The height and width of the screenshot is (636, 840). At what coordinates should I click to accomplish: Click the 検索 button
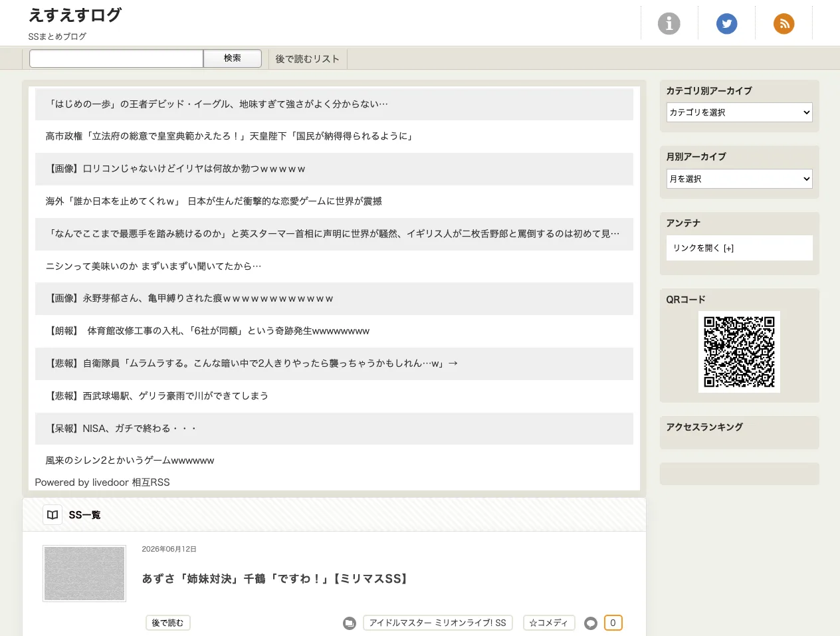[233, 58]
